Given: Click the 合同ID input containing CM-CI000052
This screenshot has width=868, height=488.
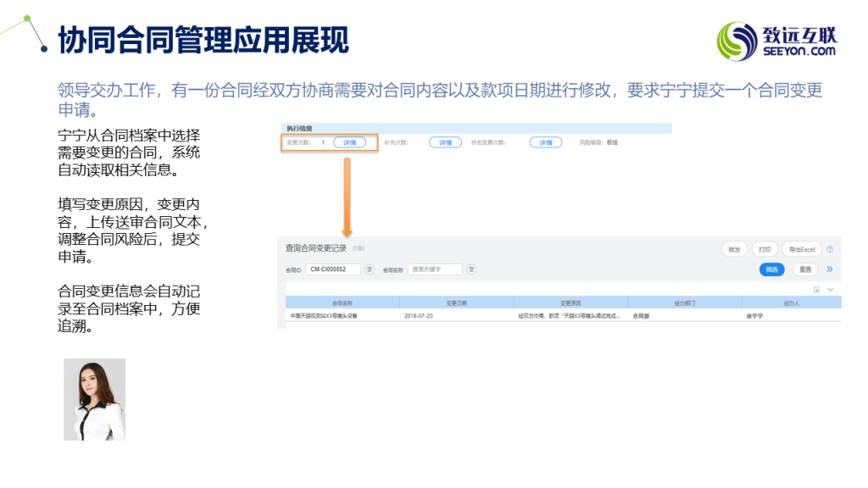Looking at the screenshot, I should pyautogui.click(x=332, y=269).
